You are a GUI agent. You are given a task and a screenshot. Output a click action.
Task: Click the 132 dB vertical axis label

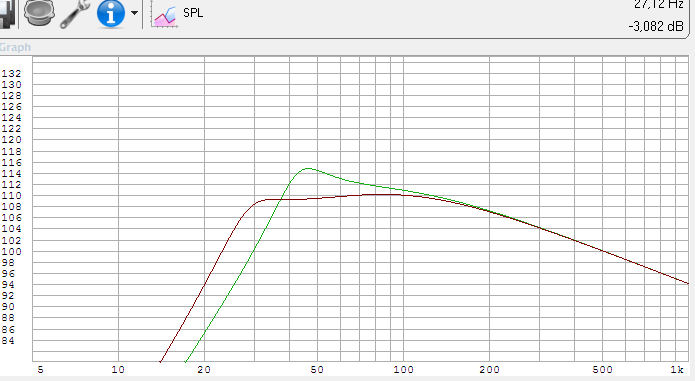coord(11,74)
